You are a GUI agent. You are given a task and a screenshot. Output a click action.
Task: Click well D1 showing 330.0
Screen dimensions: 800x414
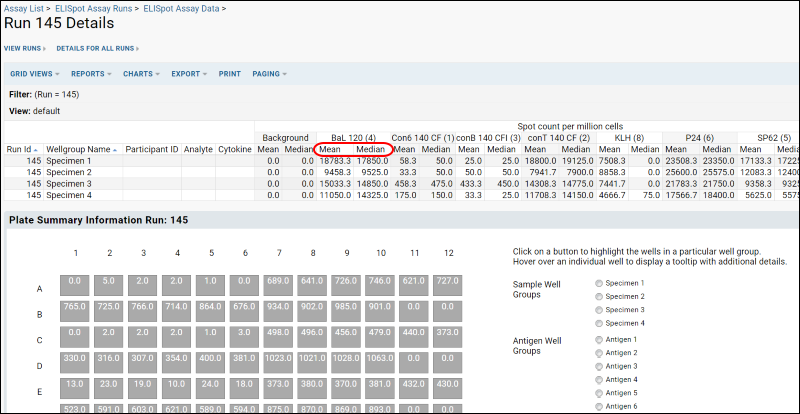[x=75, y=362]
